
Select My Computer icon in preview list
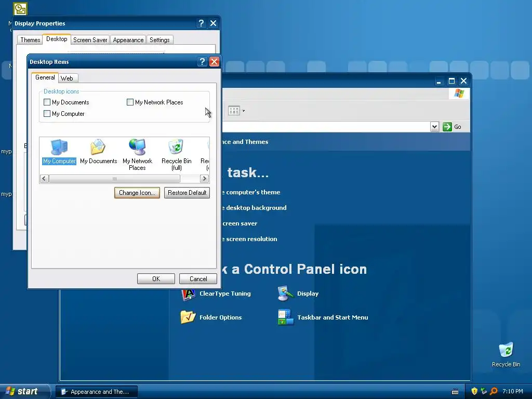pos(59,152)
